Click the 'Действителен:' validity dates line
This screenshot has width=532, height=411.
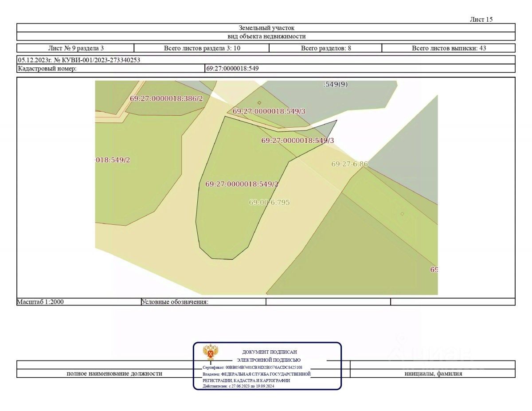click(x=238, y=386)
